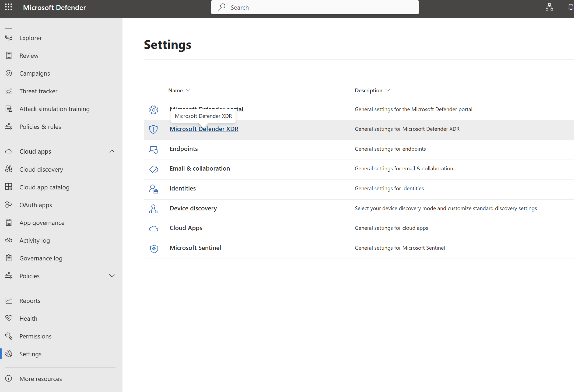This screenshot has height=392, width=574.
Task: Click the Policies & rules sliders icon
Action: [9, 127]
